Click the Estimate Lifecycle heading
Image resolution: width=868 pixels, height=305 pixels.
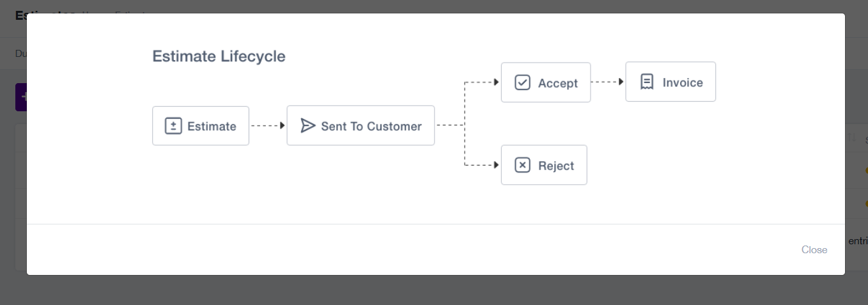tap(219, 56)
